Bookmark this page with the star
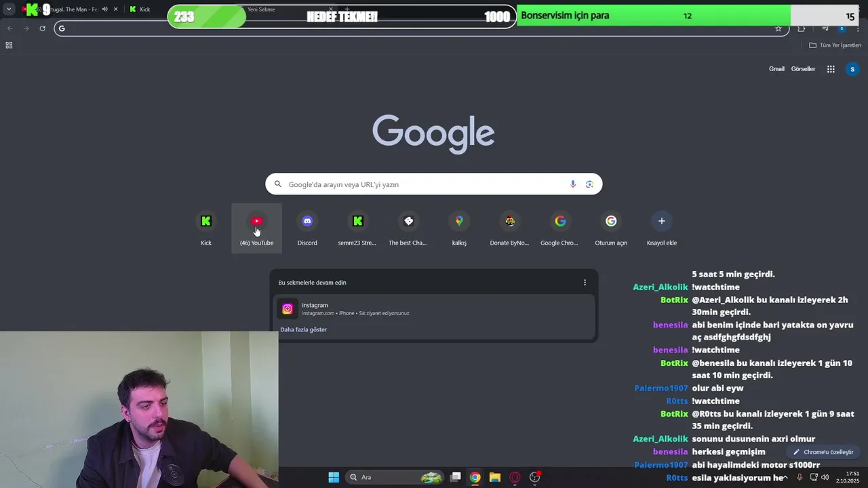The height and width of the screenshot is (488, 868). click(x=778, y=28)
